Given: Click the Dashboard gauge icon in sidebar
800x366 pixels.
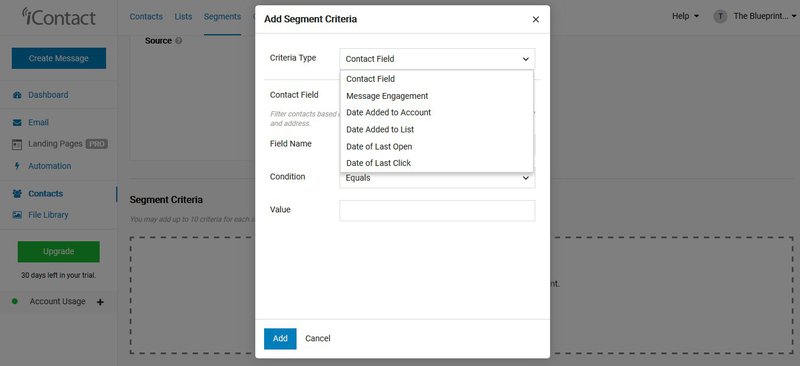Looking at the screenshot, I should [17, 95].
